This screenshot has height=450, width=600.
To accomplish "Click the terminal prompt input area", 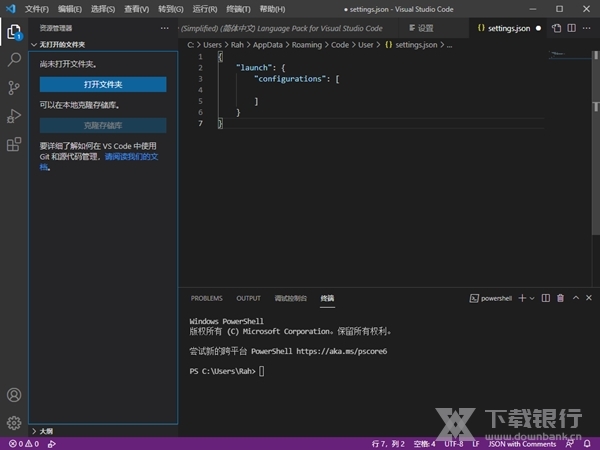I will coord(261,371).
